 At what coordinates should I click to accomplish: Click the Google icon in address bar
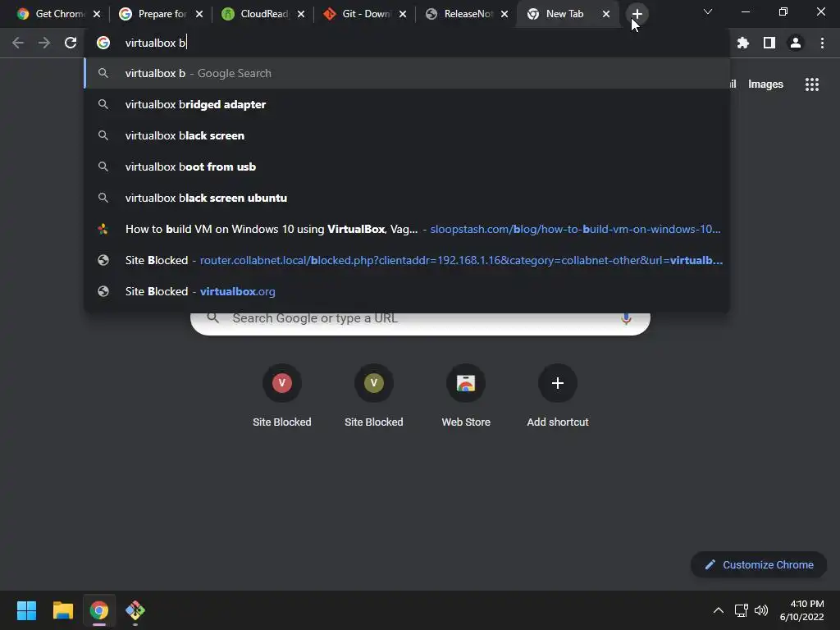pos(103,43)
